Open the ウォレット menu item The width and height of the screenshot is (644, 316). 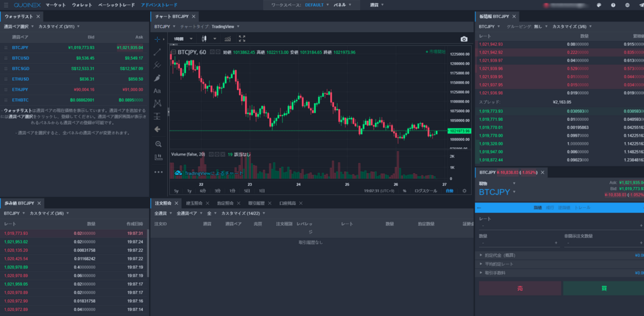82,4
